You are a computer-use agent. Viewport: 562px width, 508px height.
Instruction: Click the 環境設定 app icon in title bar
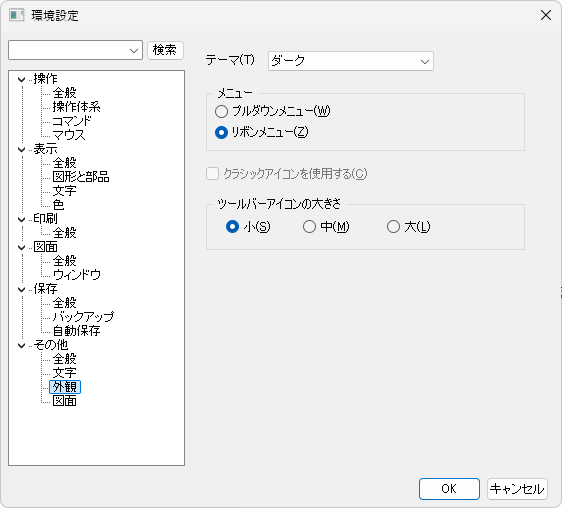[16, 15]
